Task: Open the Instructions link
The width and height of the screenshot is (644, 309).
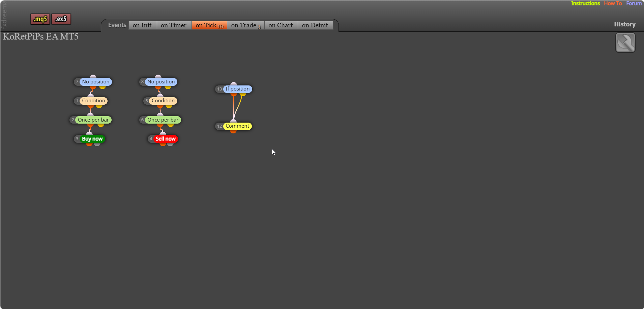Action: click(585, 3)
